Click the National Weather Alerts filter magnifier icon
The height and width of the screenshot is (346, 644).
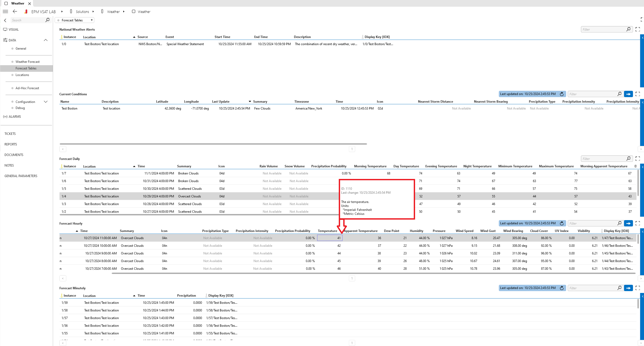(x=628, y=29)
